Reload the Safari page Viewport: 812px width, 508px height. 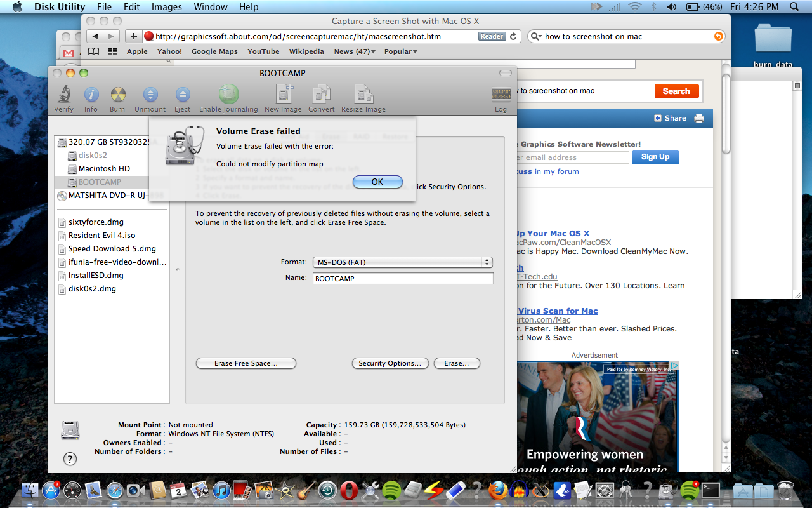click(x=514, y=36)
